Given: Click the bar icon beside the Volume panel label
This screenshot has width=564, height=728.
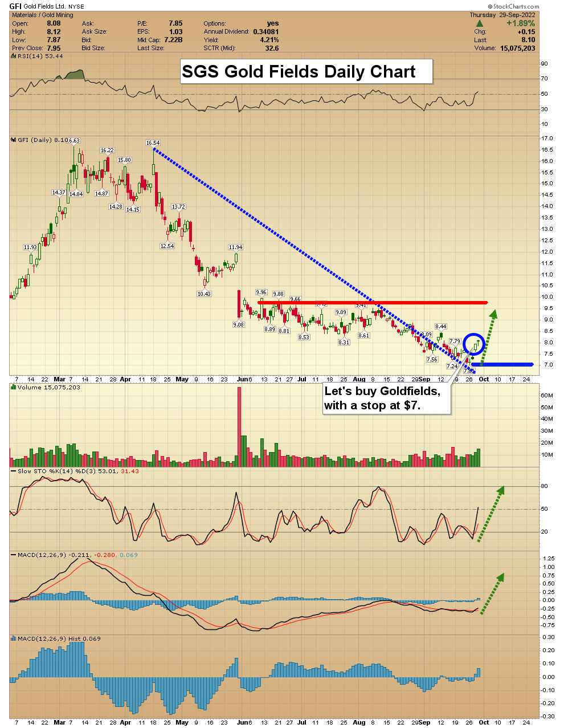Looking at the screenshot, I should pos(14,388).
